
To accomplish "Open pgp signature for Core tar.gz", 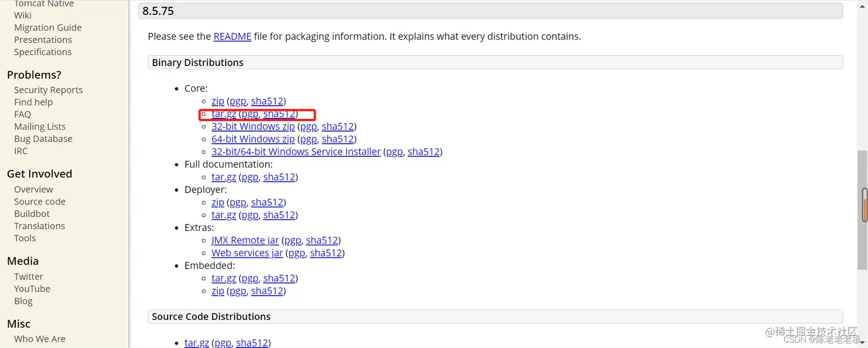I will [x=250, y=114].
